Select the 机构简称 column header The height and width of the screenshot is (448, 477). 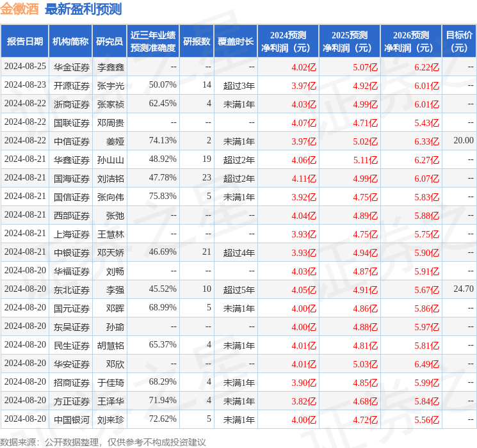click(x=70, y=42)
